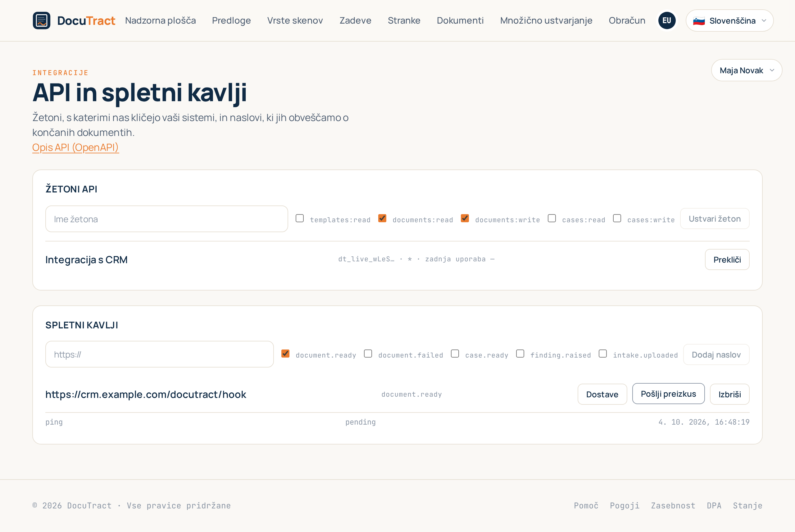Check the finding.raised event
The image size is (795, 532).
tap(520, 354)
